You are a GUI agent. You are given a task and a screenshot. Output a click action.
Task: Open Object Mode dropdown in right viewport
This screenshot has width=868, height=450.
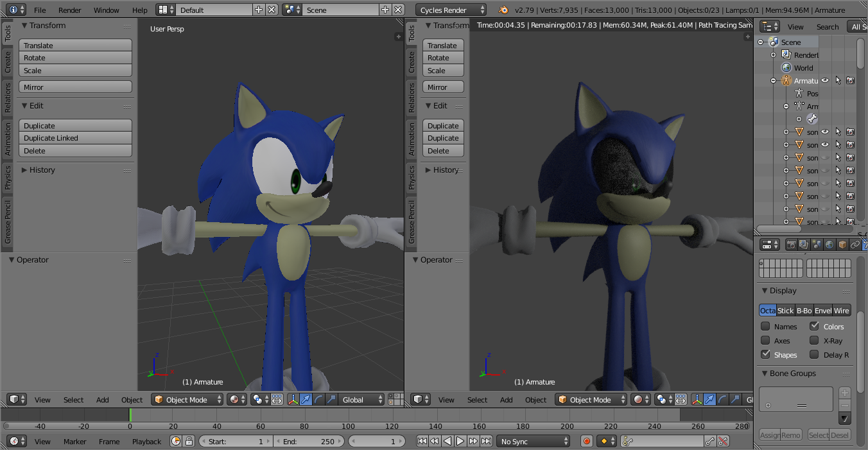[591, 399]
